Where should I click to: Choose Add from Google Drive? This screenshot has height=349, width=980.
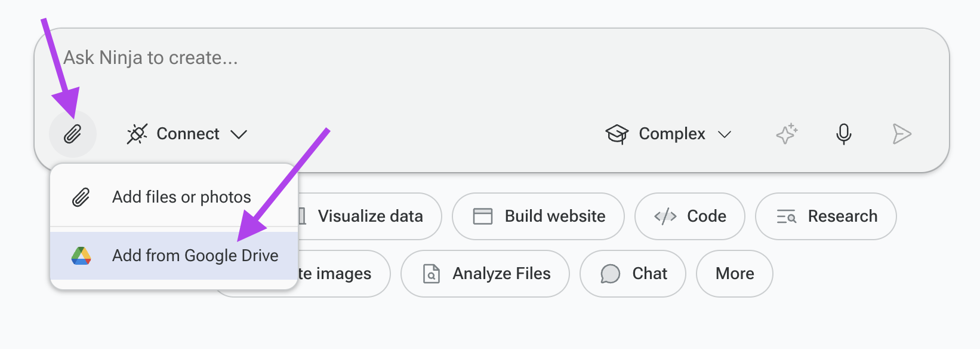174,256
